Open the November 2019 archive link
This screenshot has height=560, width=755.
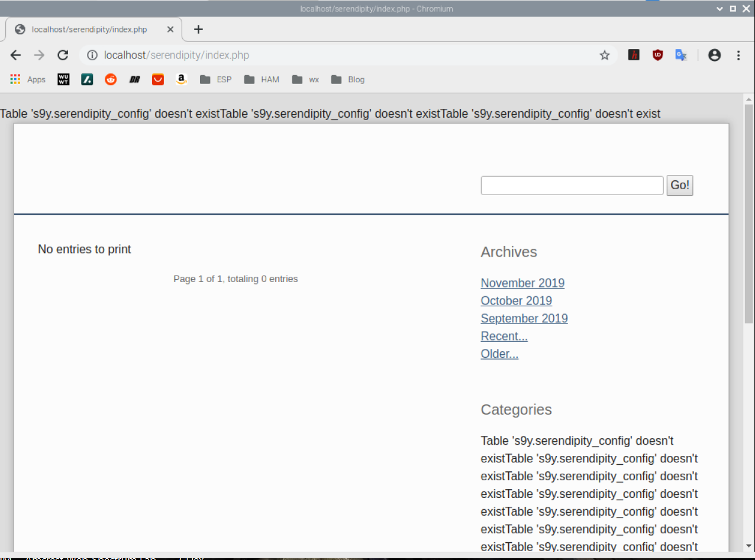[522, 283]
